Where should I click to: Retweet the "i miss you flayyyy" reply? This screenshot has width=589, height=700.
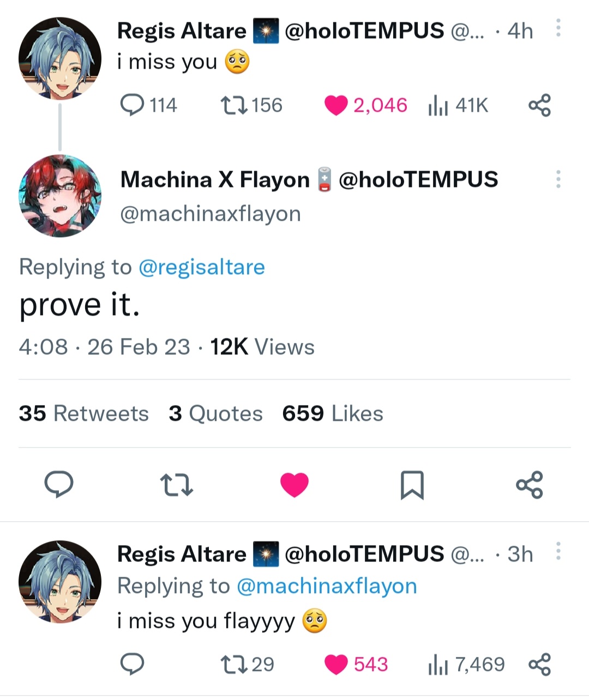click(x=234, y=664)
